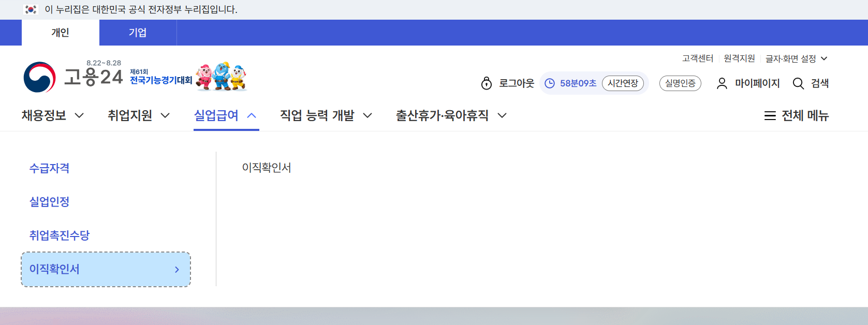The image size is (868, 325).
Task: Click the Korean flag icon
Action: point(31,9)
